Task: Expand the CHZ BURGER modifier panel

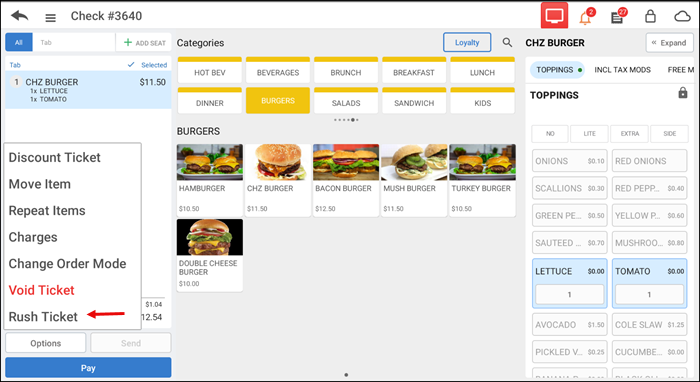Action: click(669, 43)
